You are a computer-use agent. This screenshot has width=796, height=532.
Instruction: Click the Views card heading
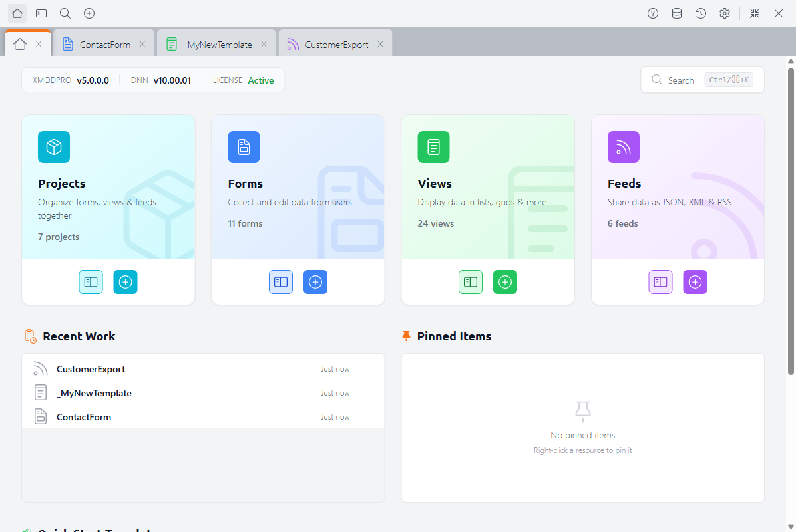(x=435, y=184)
